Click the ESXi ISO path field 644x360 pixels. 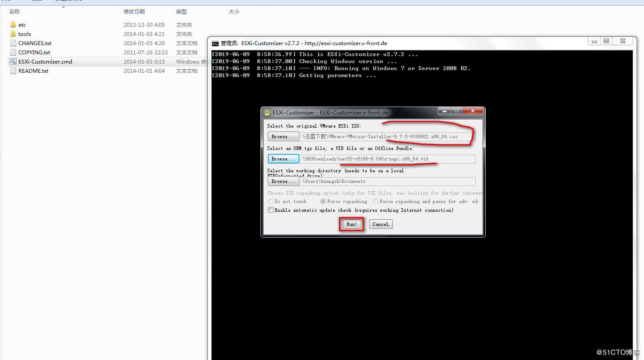click(388, 136)
